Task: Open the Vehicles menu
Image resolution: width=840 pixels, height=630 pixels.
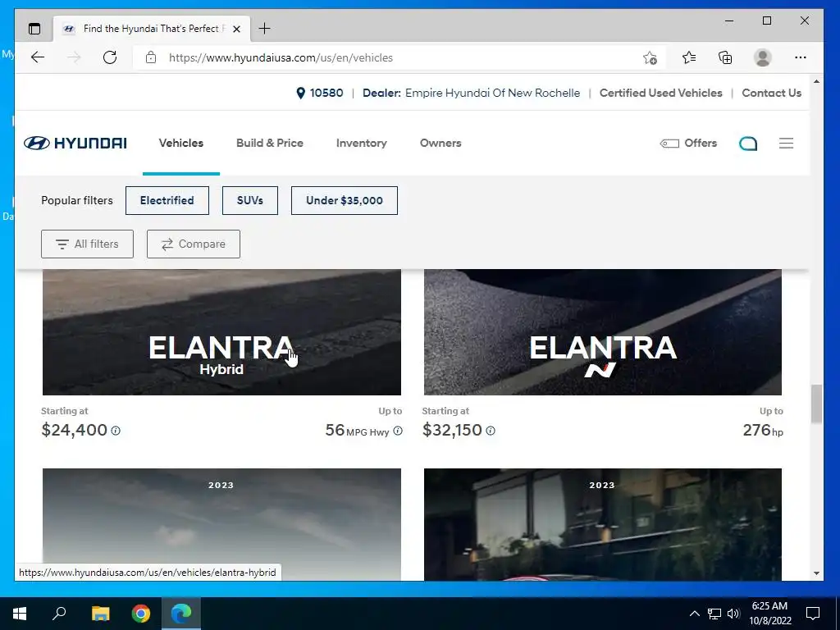Action: [x=181, y=143]
